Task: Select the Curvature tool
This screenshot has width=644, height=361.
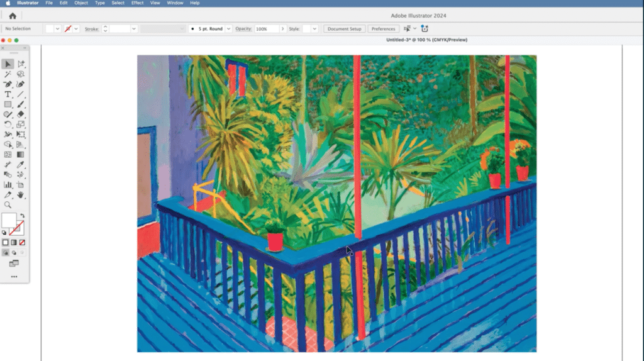Action: [21, 84]
